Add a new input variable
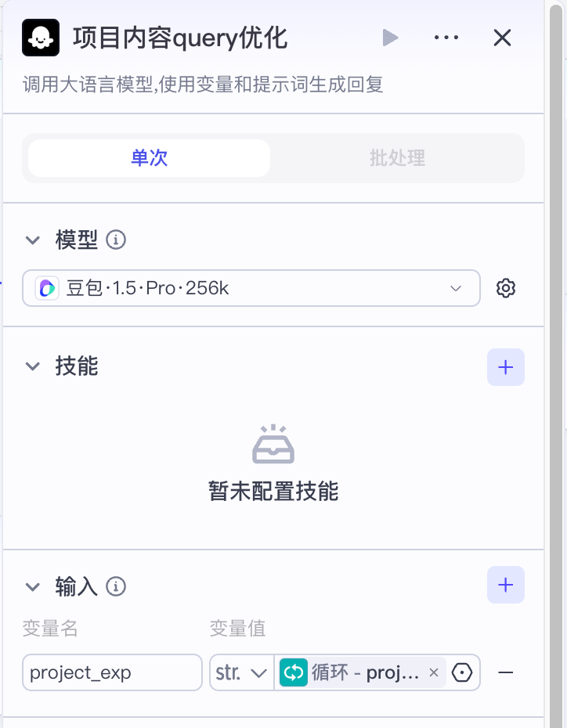Screen dimensions: 567x728 point(506,586)
